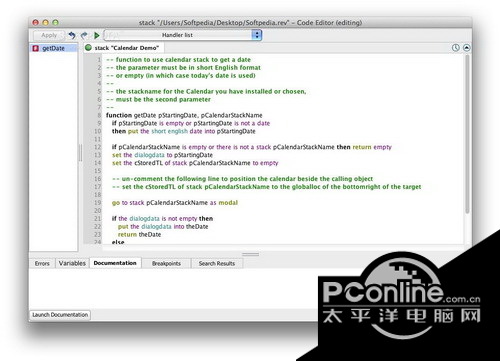
Task: Select the getDate handler in the list
Action: 53,48
